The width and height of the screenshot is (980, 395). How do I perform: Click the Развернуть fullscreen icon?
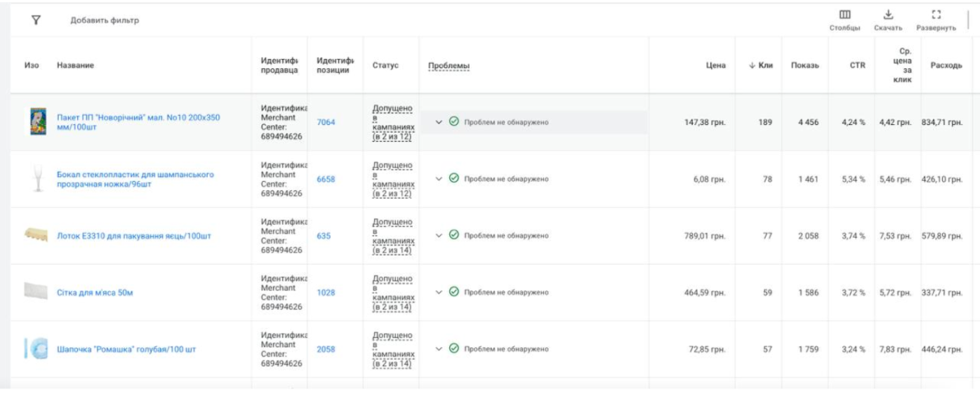point(936,15)
